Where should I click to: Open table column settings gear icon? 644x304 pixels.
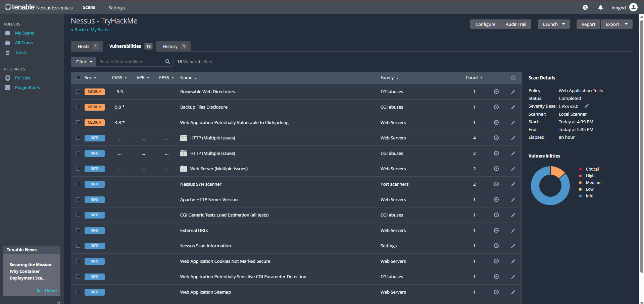[x=513, y=78]
